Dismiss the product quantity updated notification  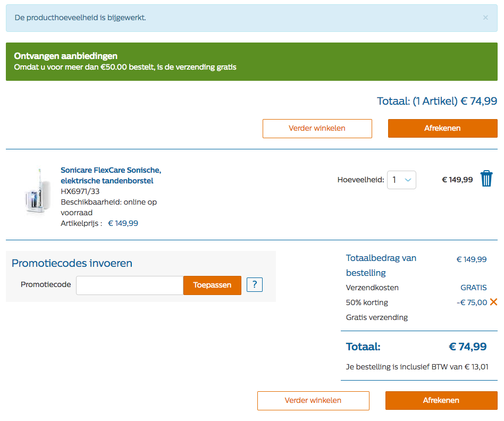click(x=485, y=18)
